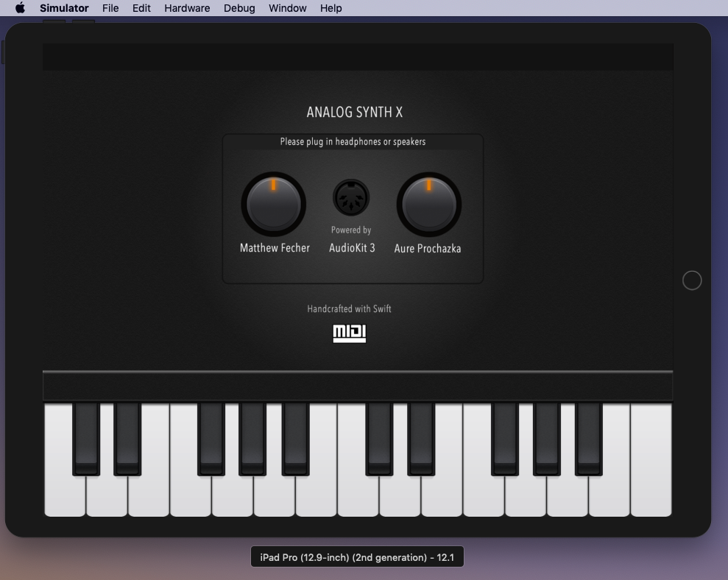Open the Help menu
The height and width of the screenshot is (580, 728).
(x=331, y=8)
